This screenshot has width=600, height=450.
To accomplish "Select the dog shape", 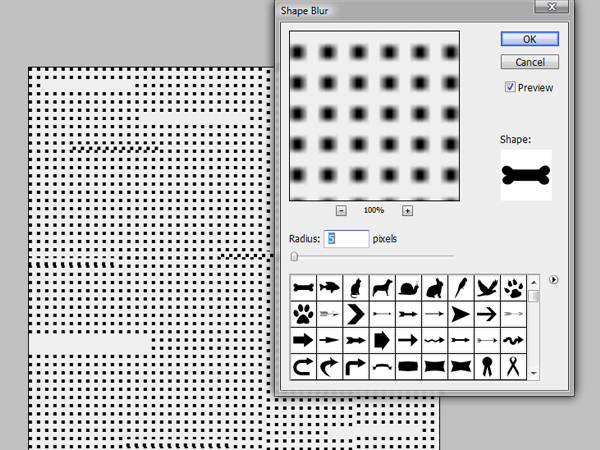I will (x=382, y=287).
